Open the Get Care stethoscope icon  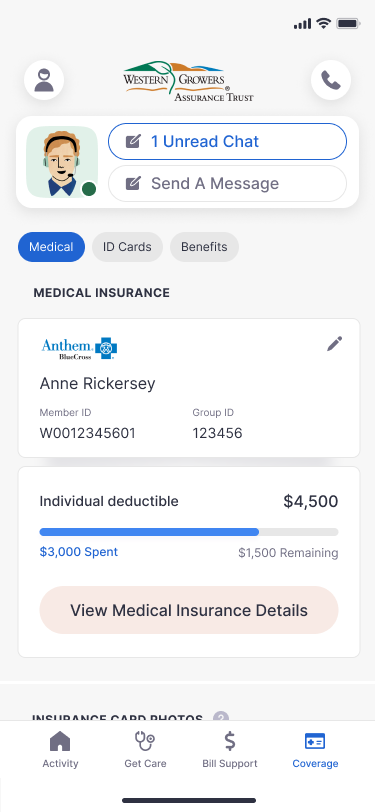pos(145,742)
